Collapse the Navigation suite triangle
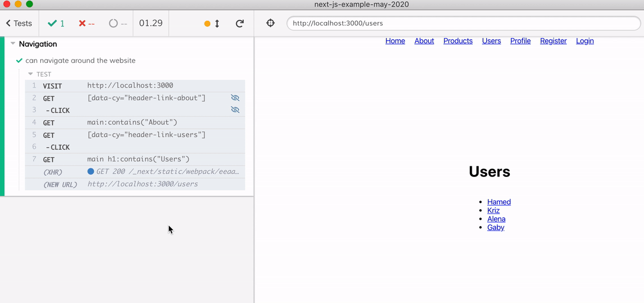The width and height of the screenshot is (644, 303). coord(13,44)
